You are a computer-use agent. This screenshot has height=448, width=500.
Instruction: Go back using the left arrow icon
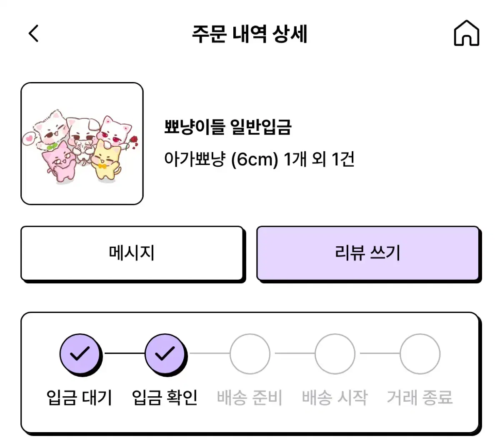point(34,33)
